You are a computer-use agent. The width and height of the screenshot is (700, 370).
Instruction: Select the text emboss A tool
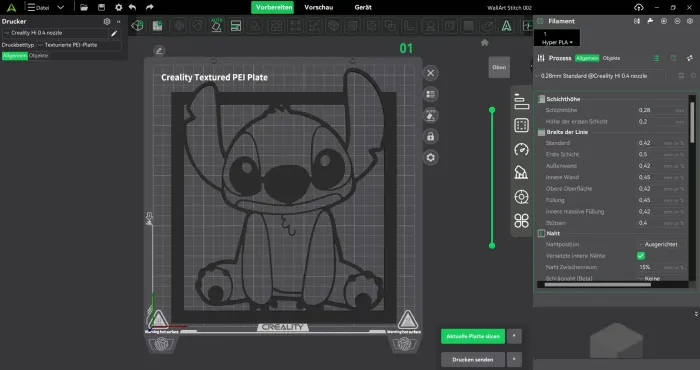point(506,26)
